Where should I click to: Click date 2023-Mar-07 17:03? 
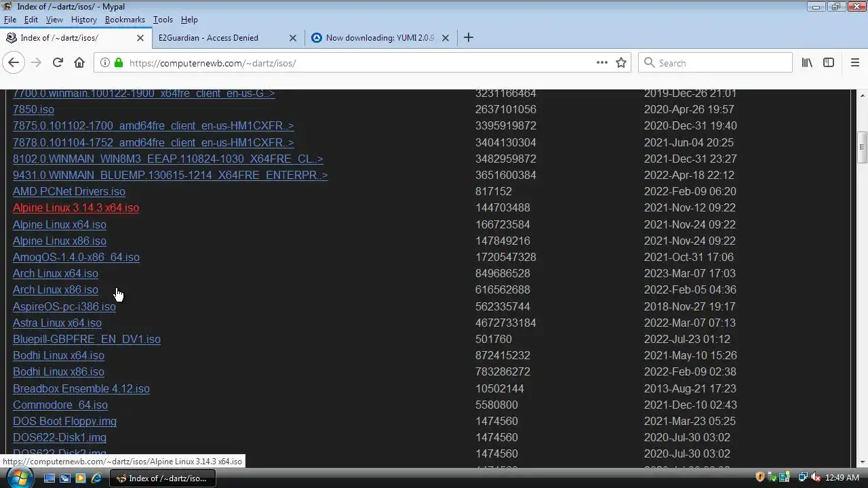tap(690, 273)
